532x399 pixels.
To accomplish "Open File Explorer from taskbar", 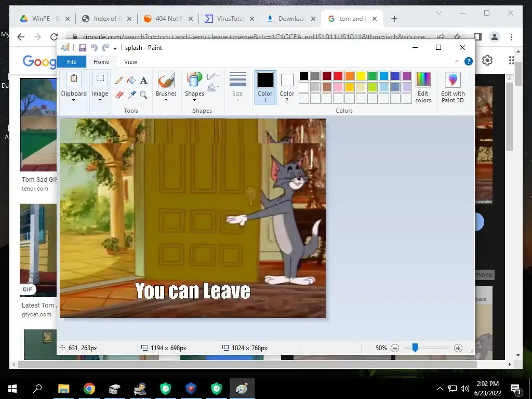I will point(64,389).
